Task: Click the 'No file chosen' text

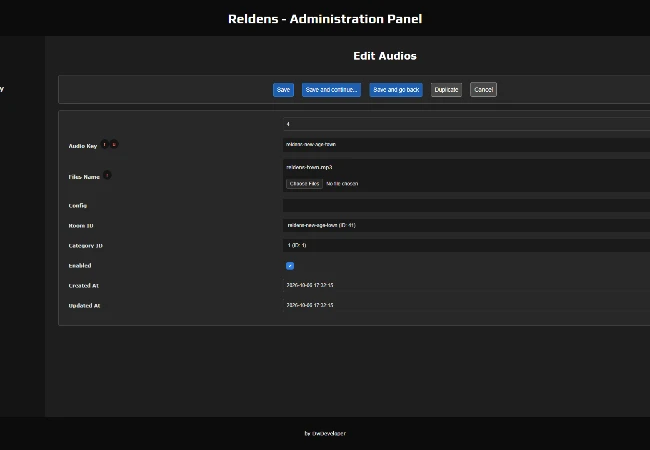Action: [342, 184]
